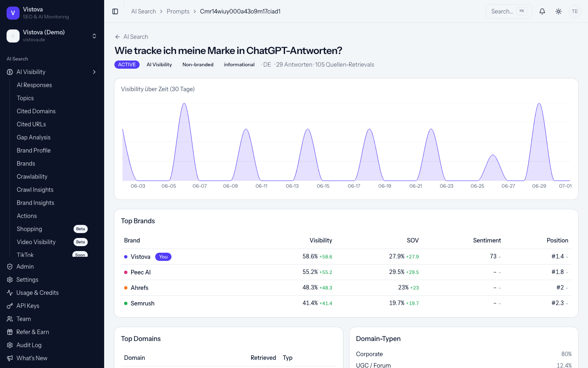The width and height of the screenshot is (588, 368).
Task: Open the notifications bell
Action: click(542, 11)
